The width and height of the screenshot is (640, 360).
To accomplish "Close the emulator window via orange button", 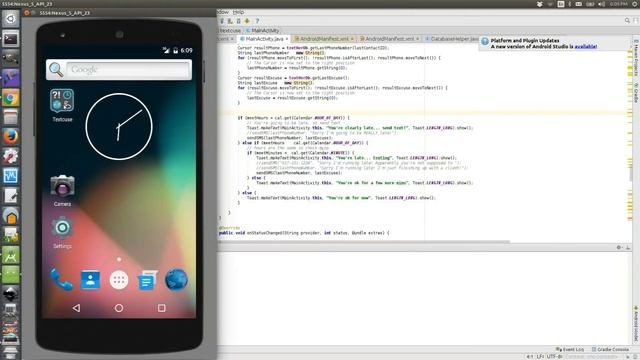I will click(x=27, y=13).
